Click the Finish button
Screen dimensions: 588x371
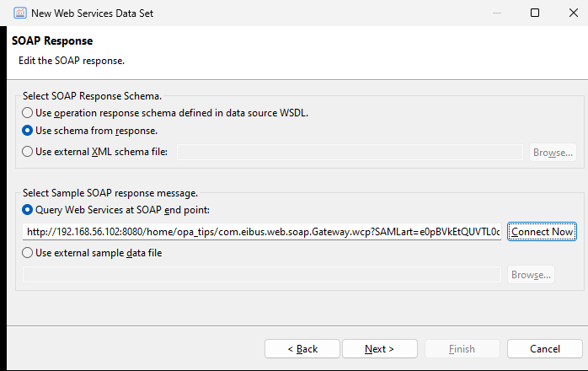tap(462, 349)
